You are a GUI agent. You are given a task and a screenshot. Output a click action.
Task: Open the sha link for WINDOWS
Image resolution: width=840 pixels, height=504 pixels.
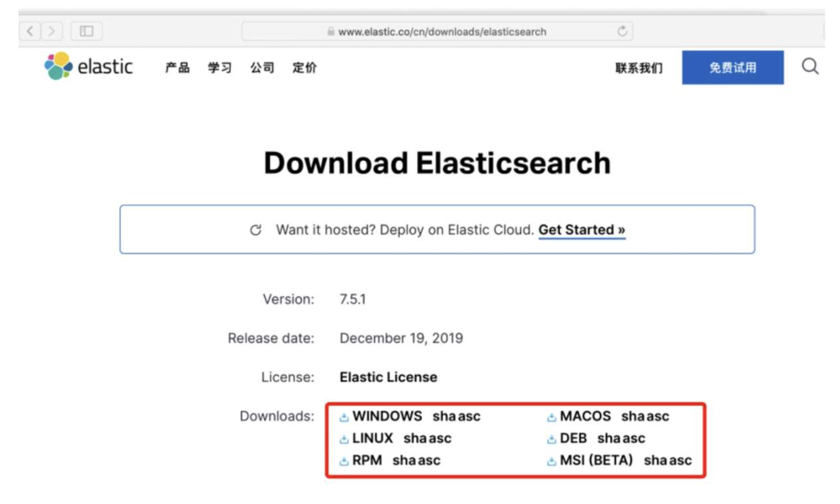coord(444,417)
